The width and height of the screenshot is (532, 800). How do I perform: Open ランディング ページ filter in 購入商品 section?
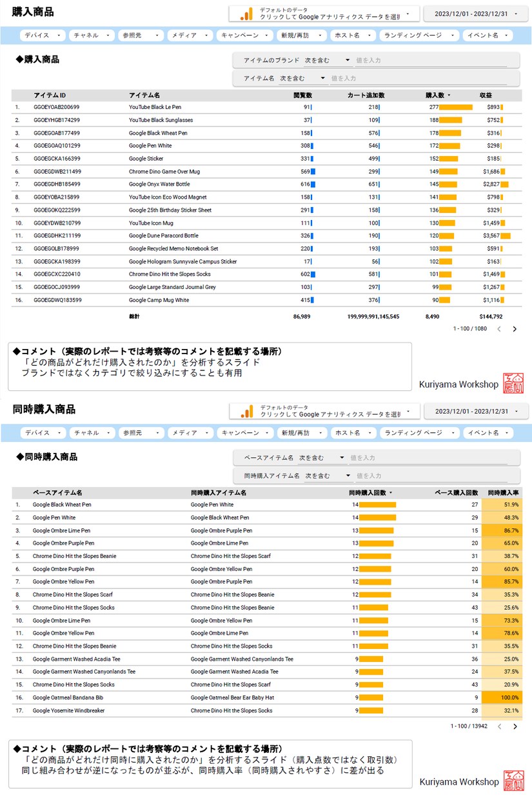tap(419, 35)
